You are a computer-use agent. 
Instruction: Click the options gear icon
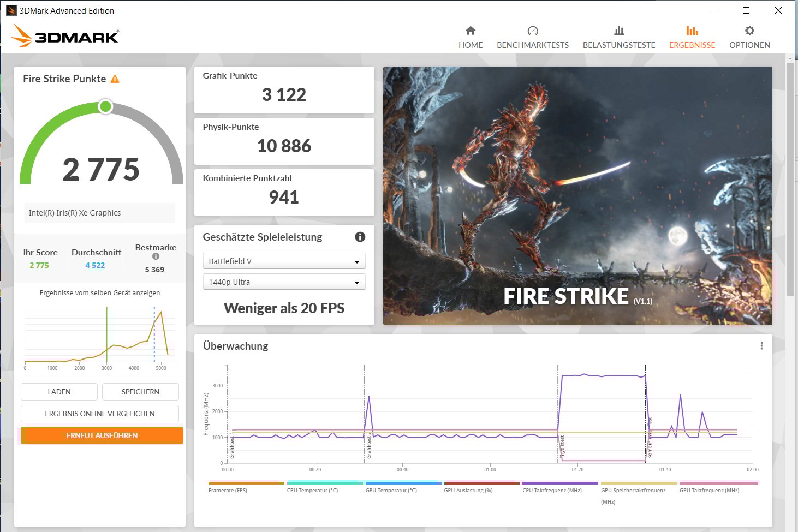[x=749, y=31]
